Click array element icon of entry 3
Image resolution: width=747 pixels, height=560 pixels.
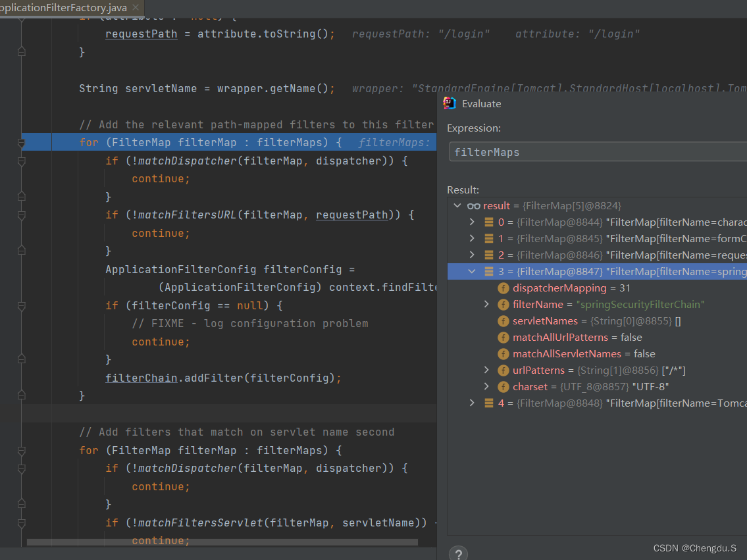(489, 271)
